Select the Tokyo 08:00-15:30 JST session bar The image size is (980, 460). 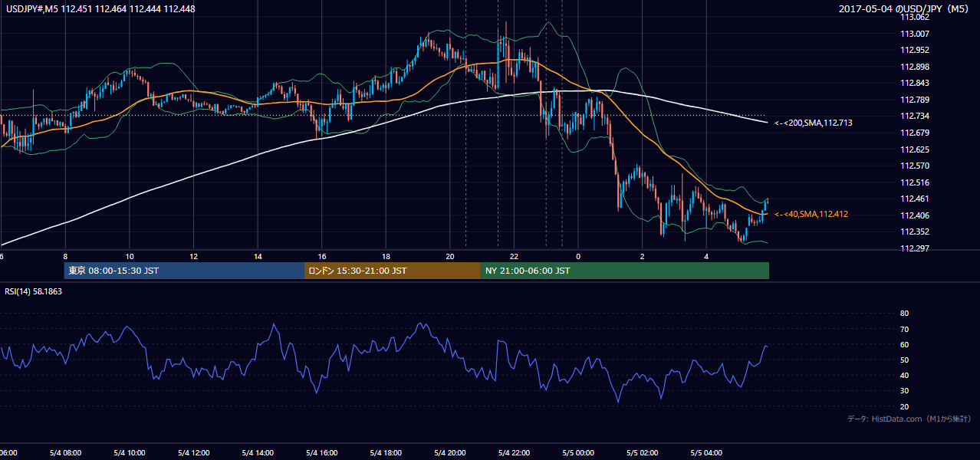tap(184, 271)
